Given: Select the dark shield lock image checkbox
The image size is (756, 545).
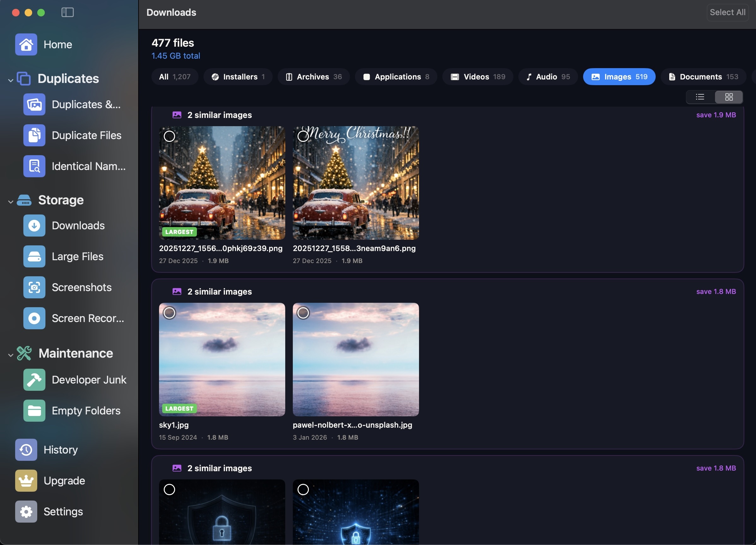Looking at the screenshot, I should coord(169,489).
